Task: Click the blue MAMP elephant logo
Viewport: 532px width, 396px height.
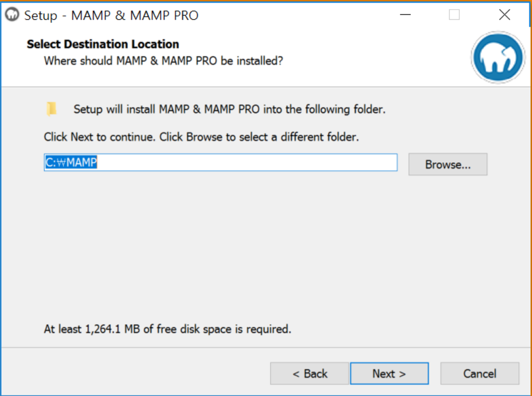Action: (498, 57)
